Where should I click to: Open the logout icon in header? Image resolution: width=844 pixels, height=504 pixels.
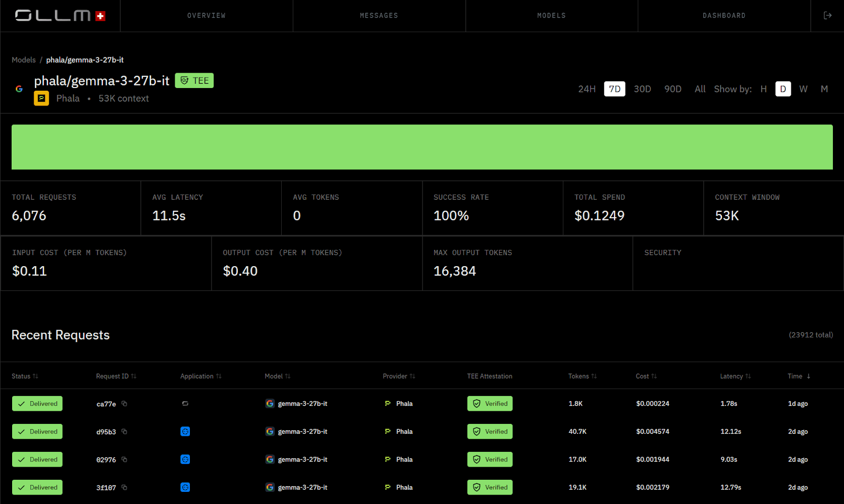point(828,15)
